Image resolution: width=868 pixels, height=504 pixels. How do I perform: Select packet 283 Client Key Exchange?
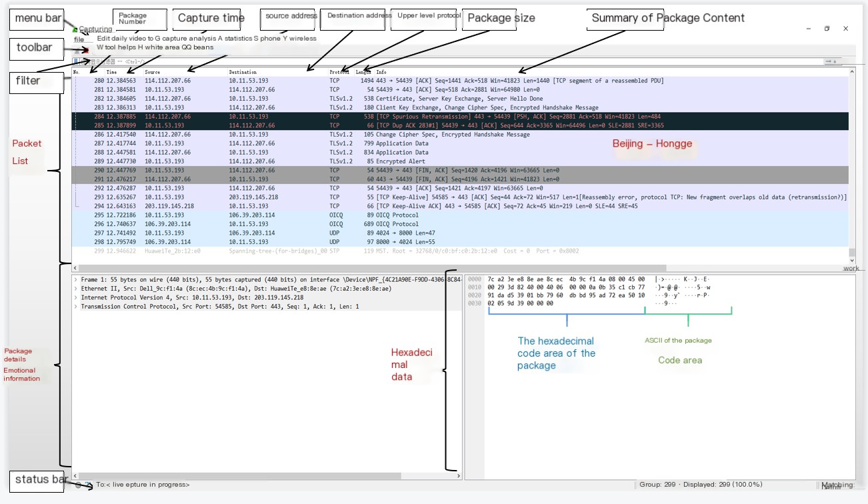pos(460,107)
